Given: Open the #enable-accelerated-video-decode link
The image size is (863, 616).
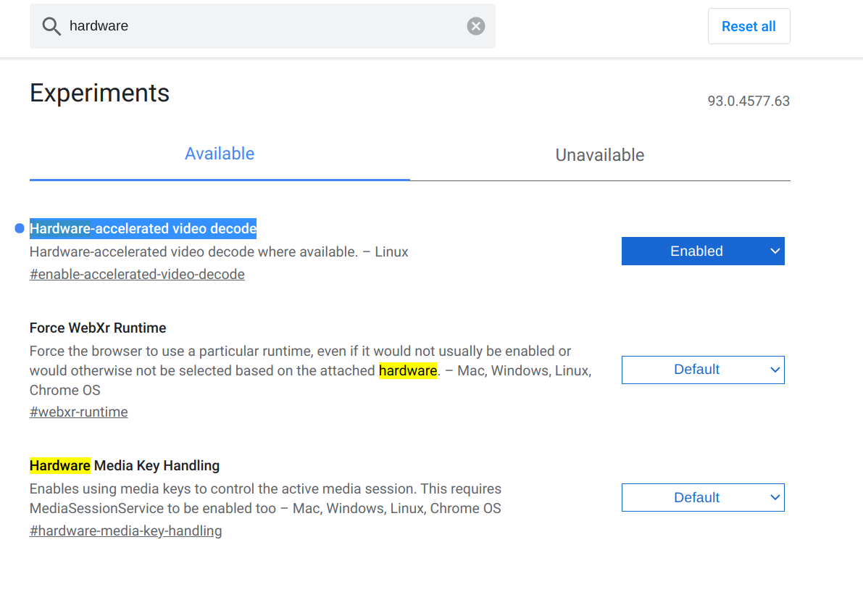Looking at the screenshot, I should coord(137,275).
